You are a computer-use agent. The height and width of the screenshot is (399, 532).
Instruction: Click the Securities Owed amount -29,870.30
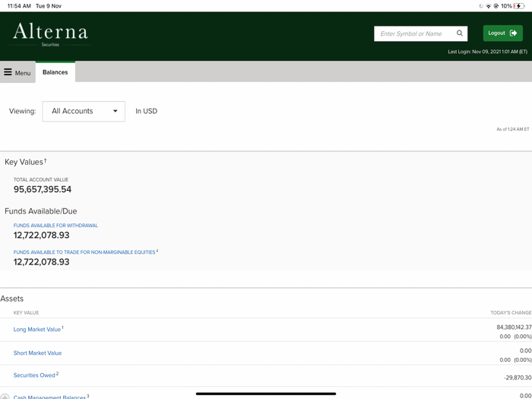(x=518, y=377)
